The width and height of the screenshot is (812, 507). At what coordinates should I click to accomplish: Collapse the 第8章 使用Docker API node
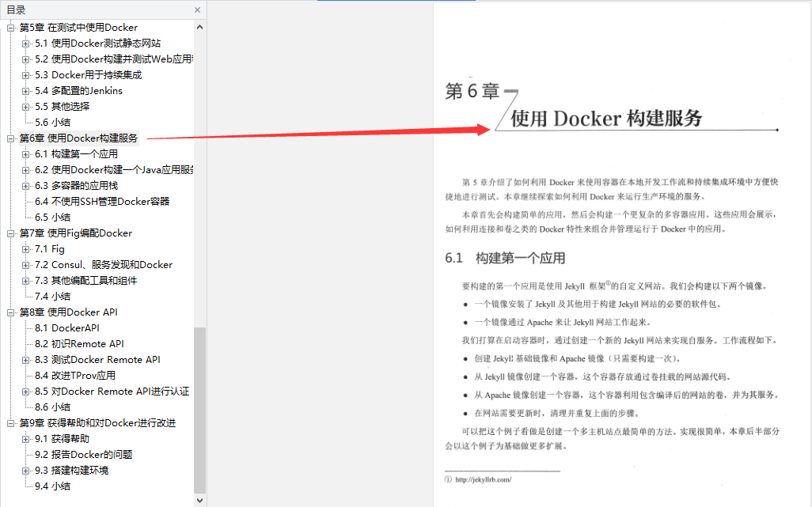(x=10, y=312)
